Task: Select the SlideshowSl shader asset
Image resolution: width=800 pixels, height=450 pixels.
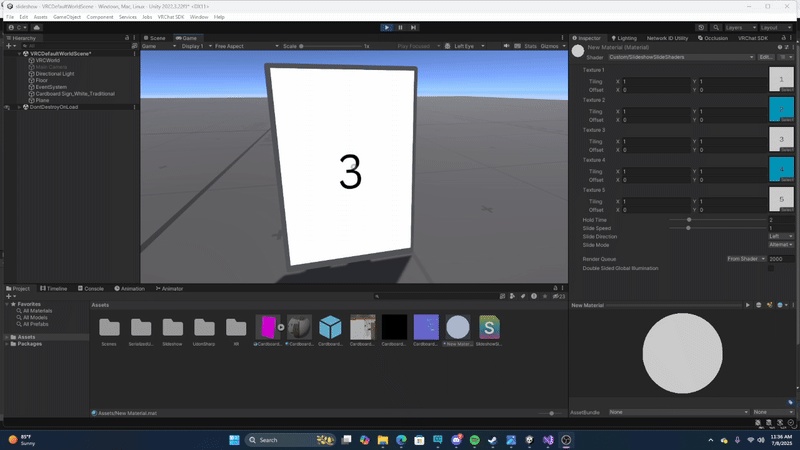Action: [x=489, y=331]
